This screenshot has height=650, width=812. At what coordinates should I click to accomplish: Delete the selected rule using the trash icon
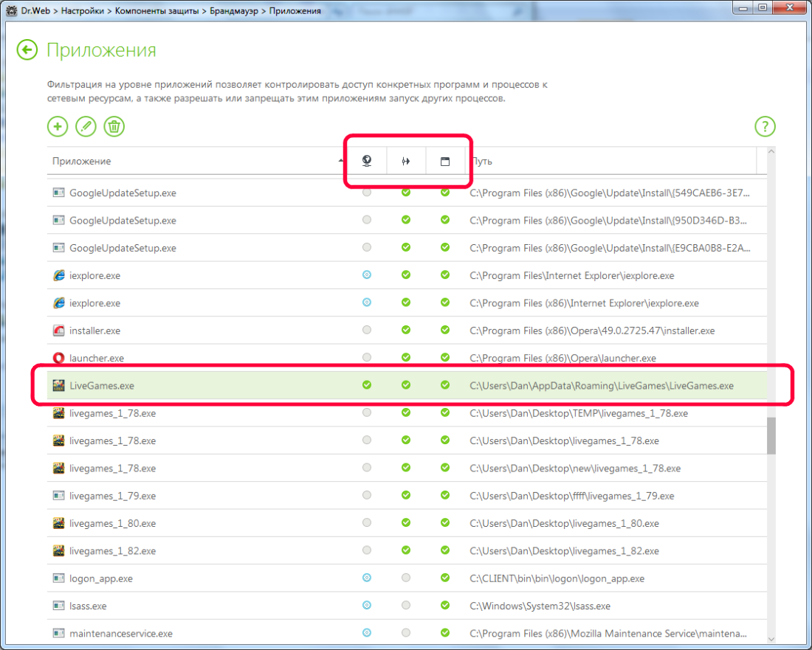[x=114, y=126]
